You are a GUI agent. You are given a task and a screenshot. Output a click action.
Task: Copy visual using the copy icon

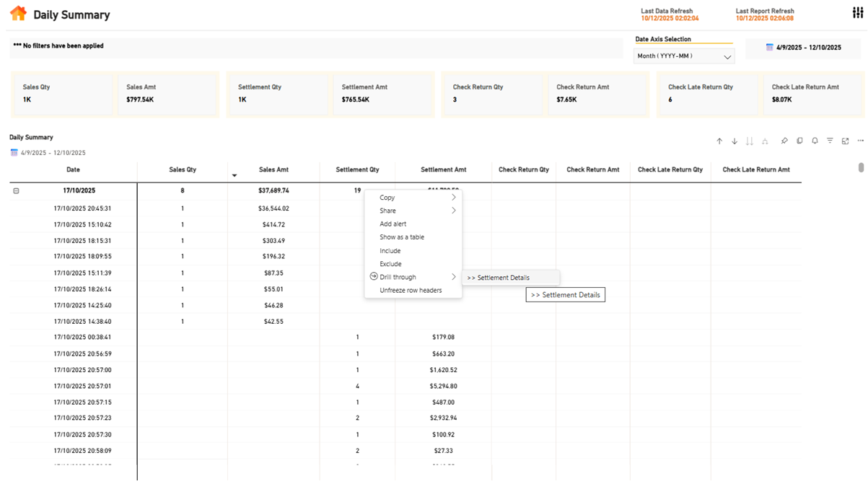799,141
